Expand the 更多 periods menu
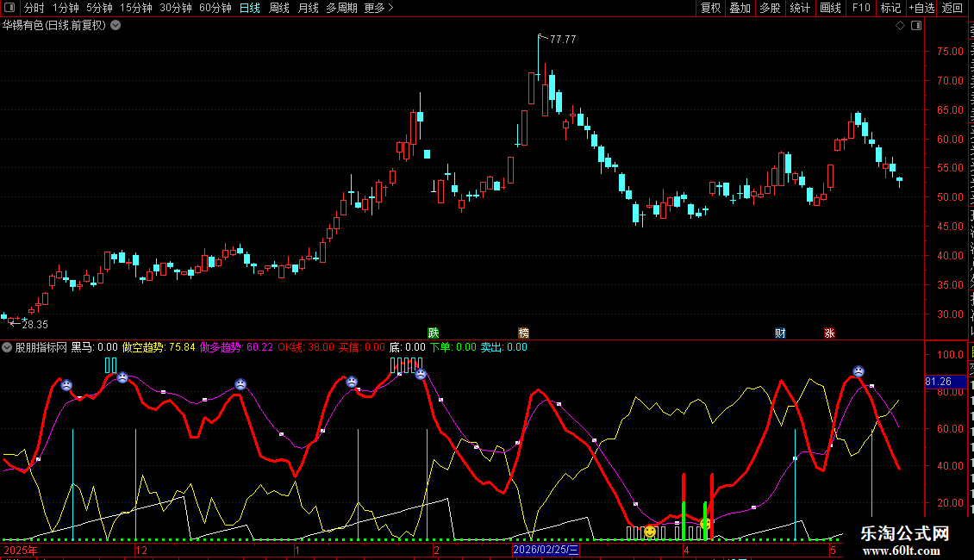Viewport: 974px width, 560px height. (x=378, y=8)
